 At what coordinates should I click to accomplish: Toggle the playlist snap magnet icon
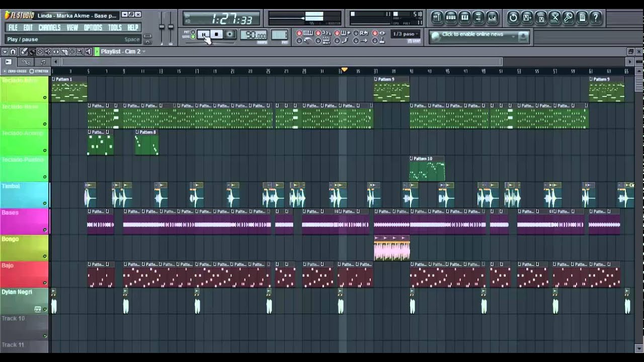[13, 51]
